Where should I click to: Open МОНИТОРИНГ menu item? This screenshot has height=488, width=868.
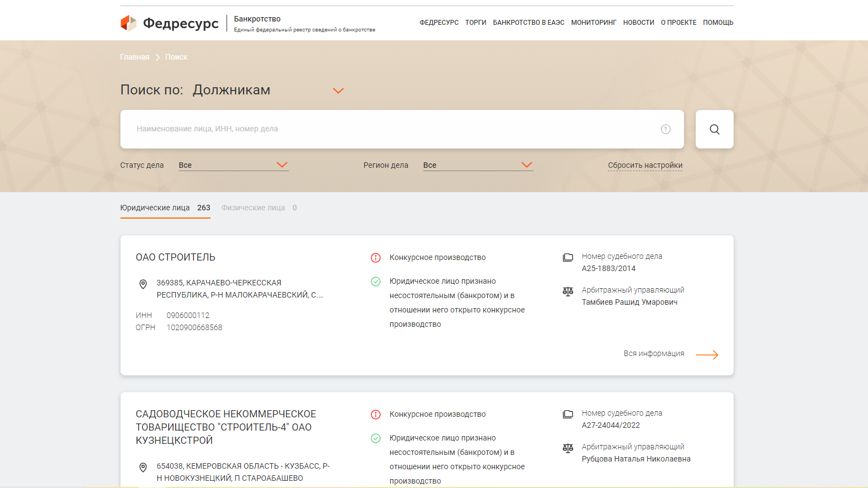[594, 23]
